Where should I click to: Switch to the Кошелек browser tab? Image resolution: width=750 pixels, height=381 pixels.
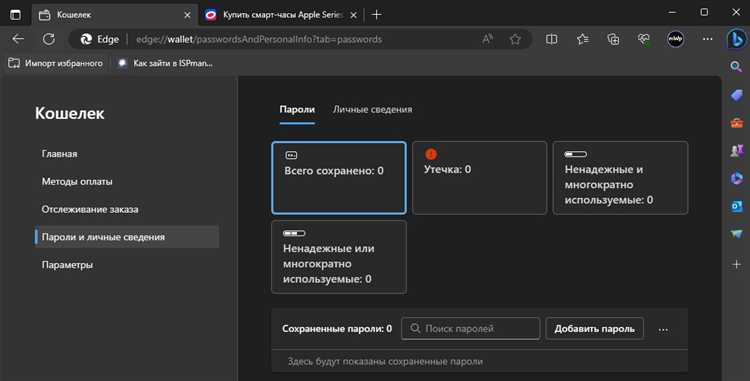click(115, 15)
